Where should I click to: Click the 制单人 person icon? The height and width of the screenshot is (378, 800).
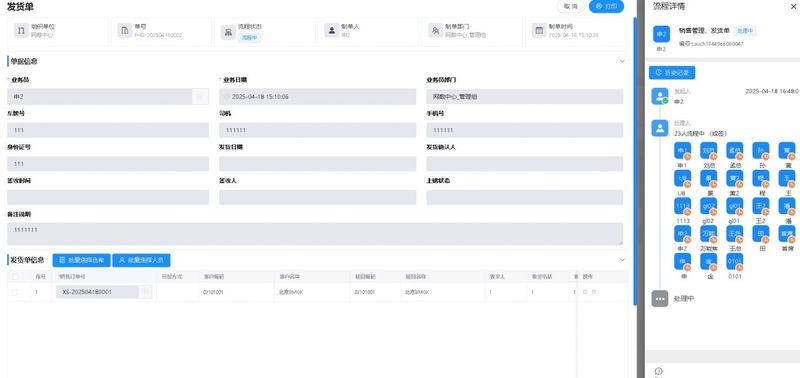coord(332,31)
